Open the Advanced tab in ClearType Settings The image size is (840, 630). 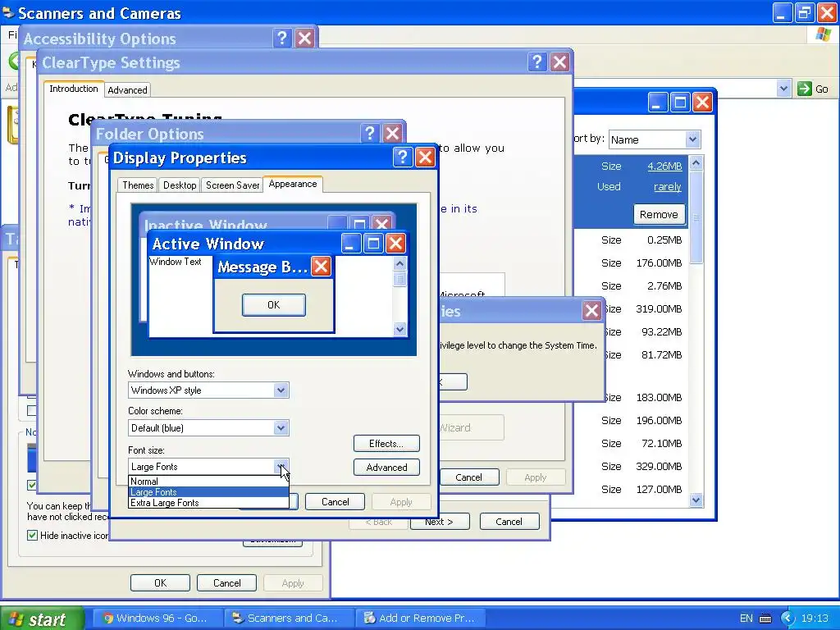point(127,90)
